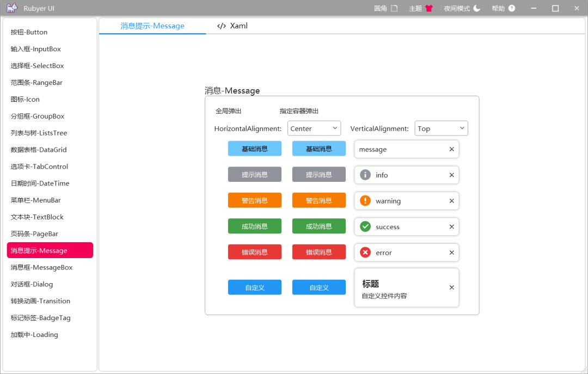This screenshot has width=588, height=374.
Task: Click the help (帮助) question mark icon
Action: point(511,9)
